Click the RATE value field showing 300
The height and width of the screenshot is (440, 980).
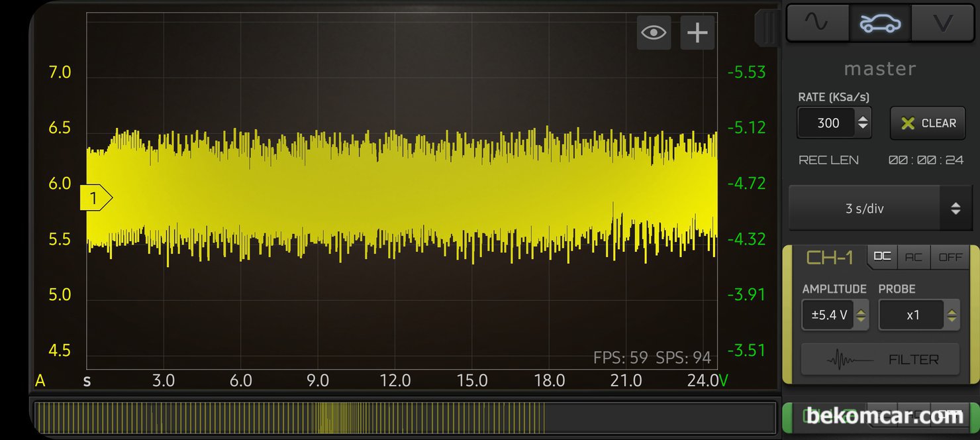click(x=827, y=123)
